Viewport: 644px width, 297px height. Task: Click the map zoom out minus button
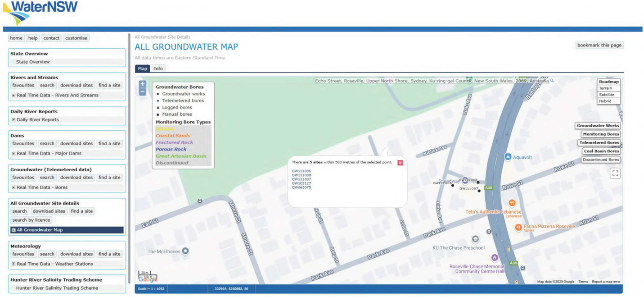pyautogui.click(x=143, y=92)
